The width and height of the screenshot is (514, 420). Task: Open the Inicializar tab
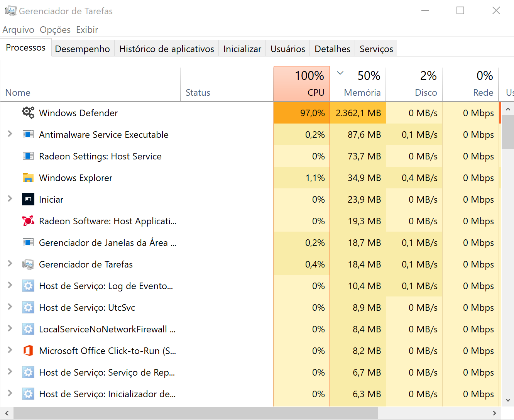pos(242,49)
